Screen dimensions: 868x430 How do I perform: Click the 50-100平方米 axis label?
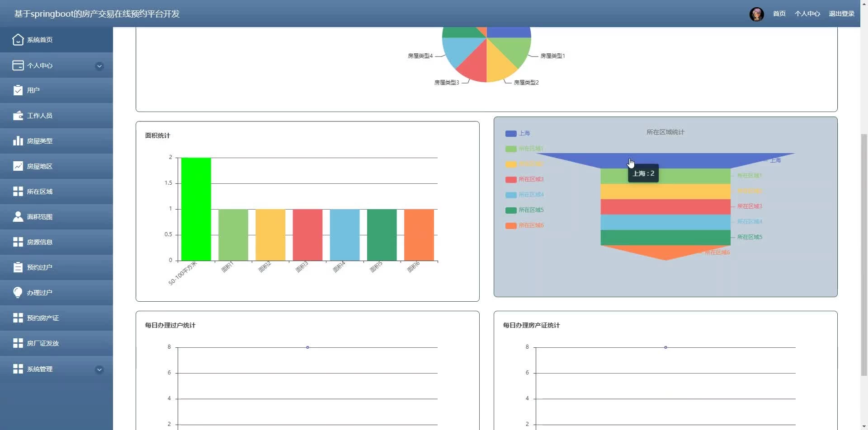pyautogui.click(x=183, y=274)
